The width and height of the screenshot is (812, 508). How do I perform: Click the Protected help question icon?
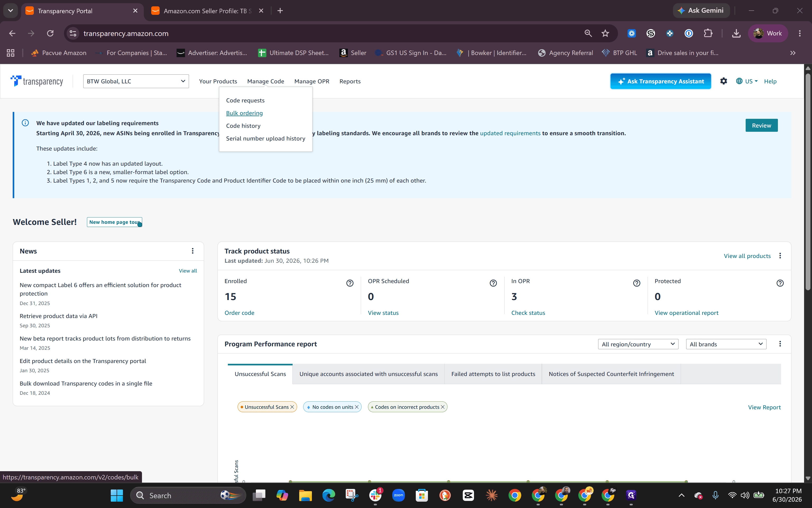(x=780, y=283)
